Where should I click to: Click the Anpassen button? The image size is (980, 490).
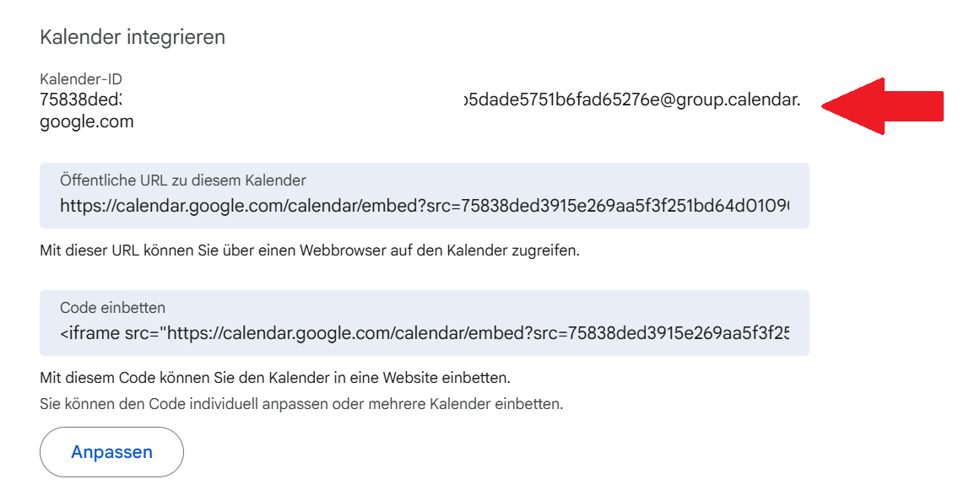[111, 452]
